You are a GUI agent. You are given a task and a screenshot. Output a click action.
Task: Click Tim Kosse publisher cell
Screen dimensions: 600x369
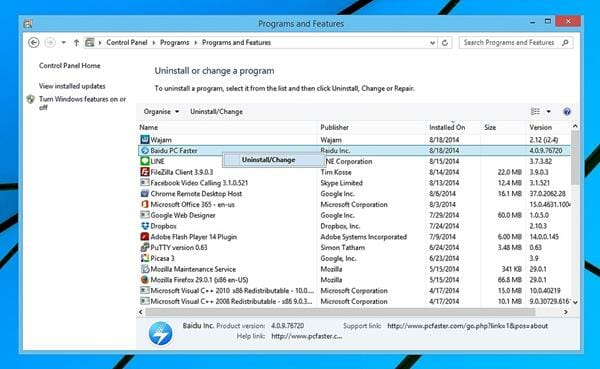[x=336, y=172]
